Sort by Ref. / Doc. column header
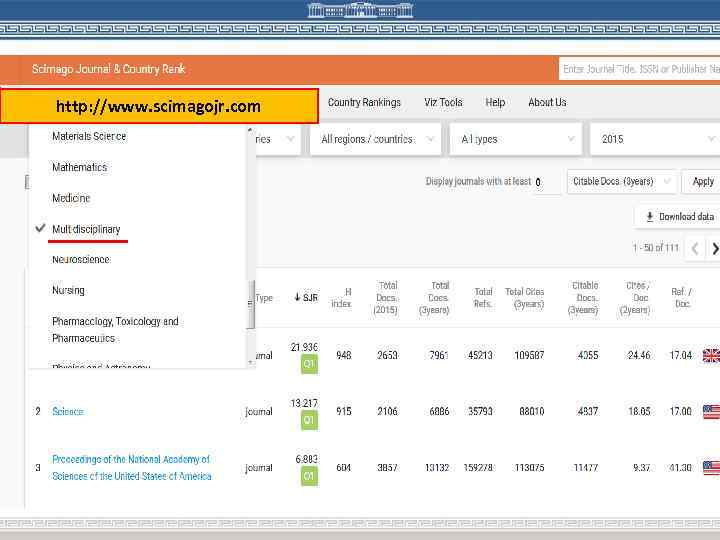 click(682, 298)
